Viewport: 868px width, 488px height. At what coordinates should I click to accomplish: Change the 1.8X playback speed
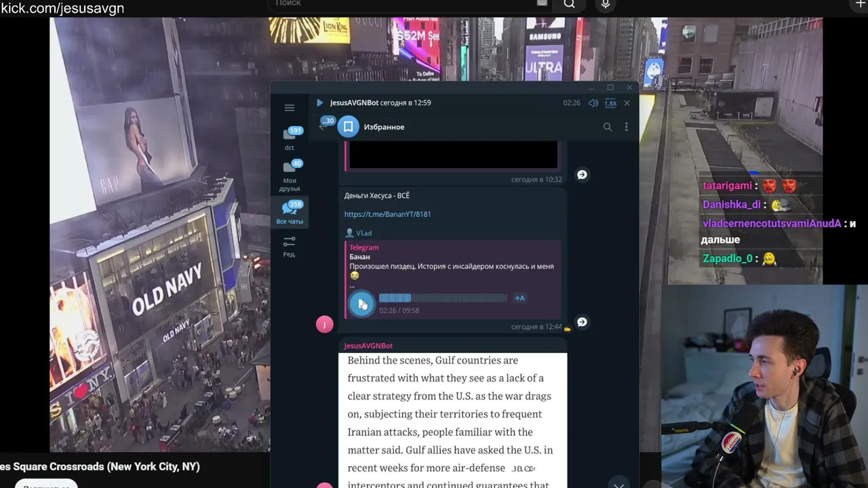[x=610, y=103]
